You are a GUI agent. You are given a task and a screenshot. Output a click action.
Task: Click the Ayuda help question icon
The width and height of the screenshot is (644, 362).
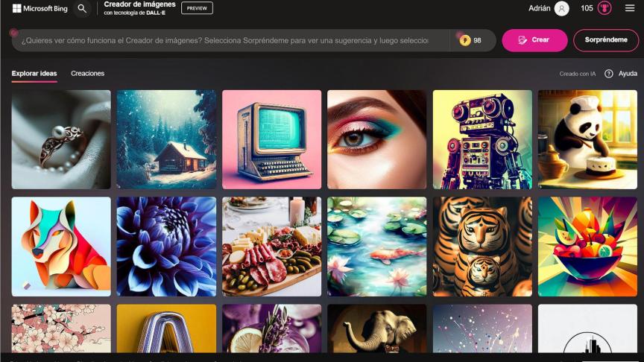point(609,74)
